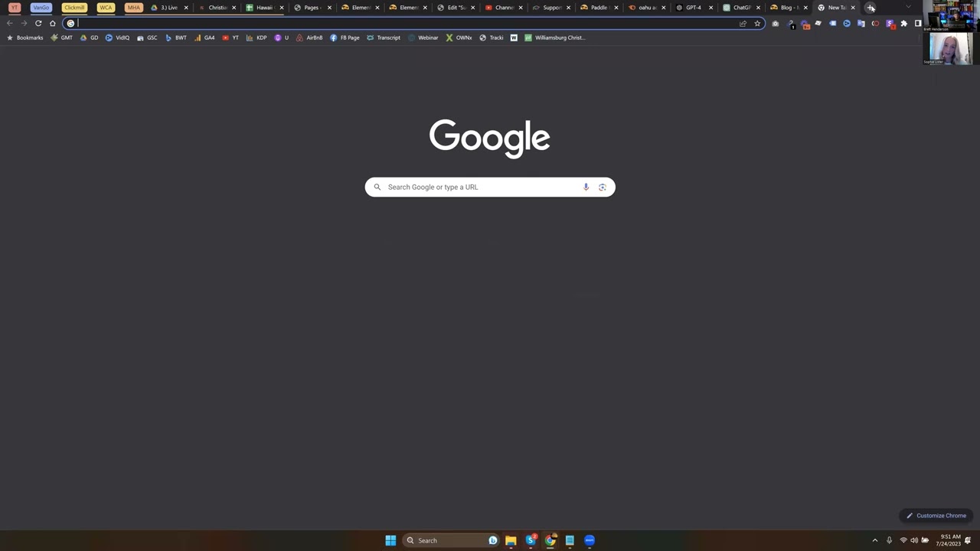Open the BWT Bing bookmark
The width and height of the screenshot is (980, 551).
click(176, 37)
